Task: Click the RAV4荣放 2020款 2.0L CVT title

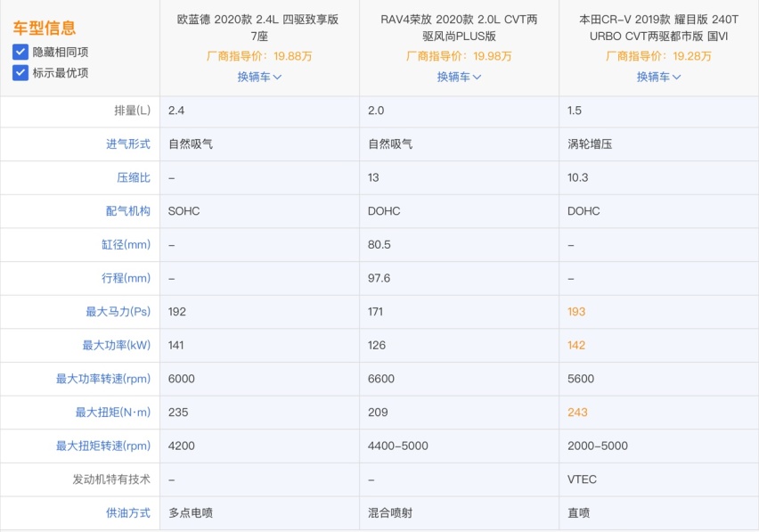Action: (x=459, y=28)
